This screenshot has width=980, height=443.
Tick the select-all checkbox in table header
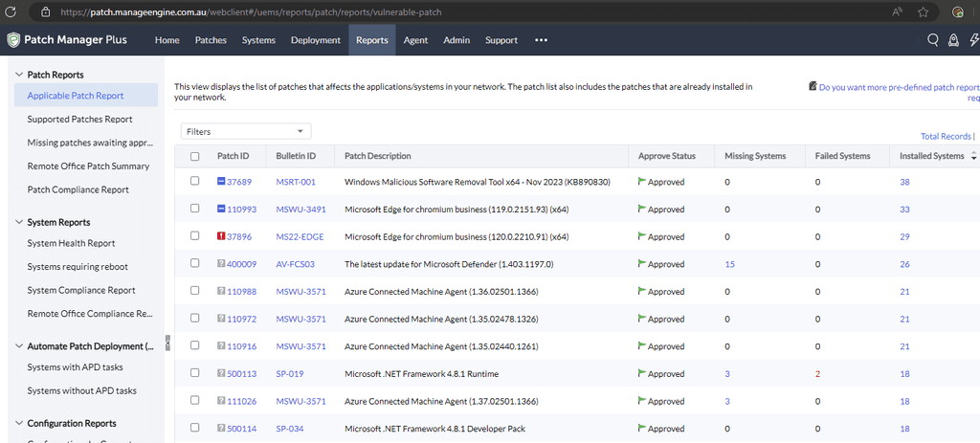pyautogui.click(x=195, y=156)
